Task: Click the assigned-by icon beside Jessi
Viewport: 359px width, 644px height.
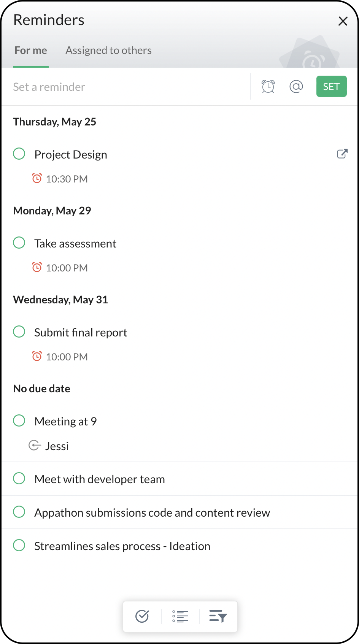Action: coord(35,446)
